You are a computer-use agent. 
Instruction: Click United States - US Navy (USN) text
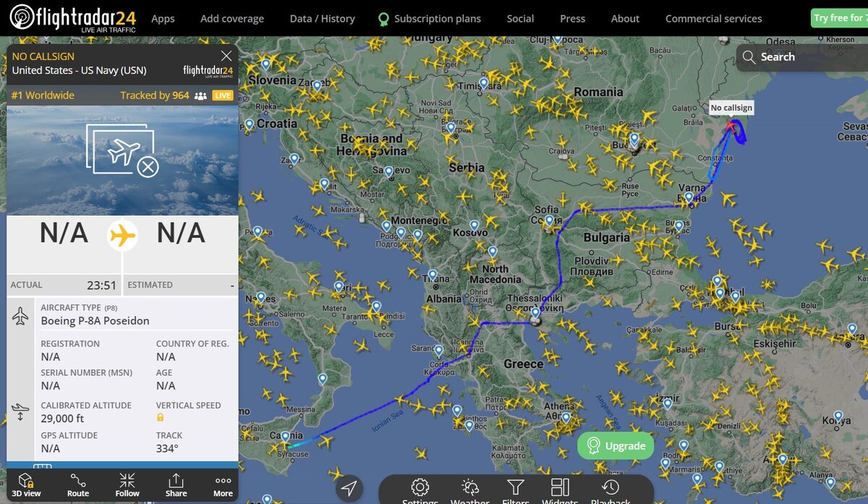[x=79, y=70]
